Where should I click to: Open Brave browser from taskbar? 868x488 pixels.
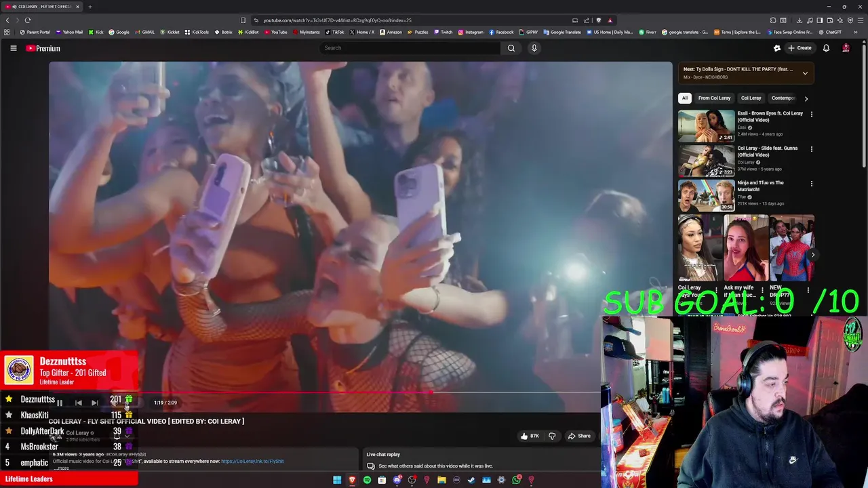point(352,480)
